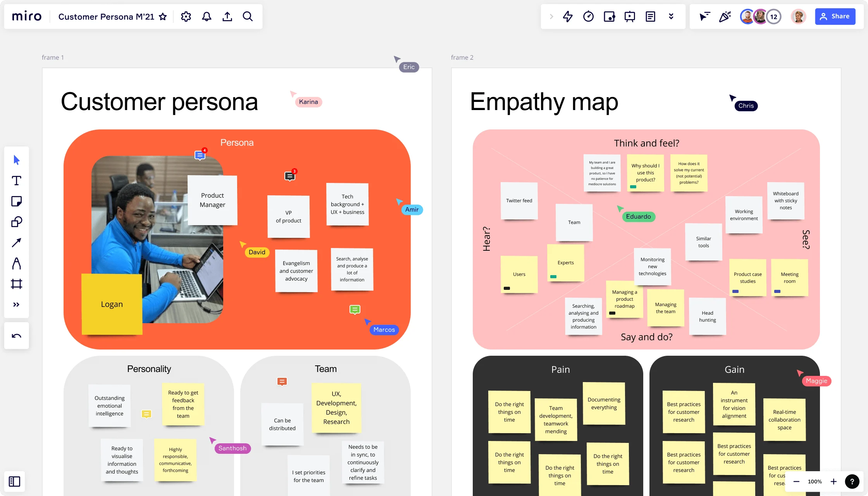Click the text tool in sidebar
The width and height of the screenshot is (868, 496).
click(x=16, y=181)
